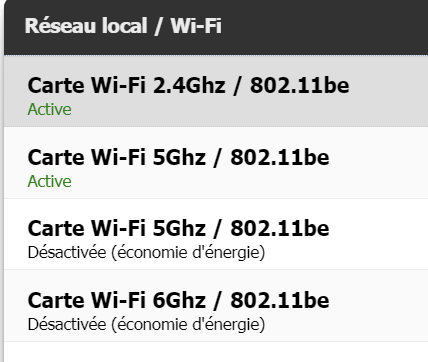Click 'Réseau local' in the dark header bar
428x362 pixels.
86,26
